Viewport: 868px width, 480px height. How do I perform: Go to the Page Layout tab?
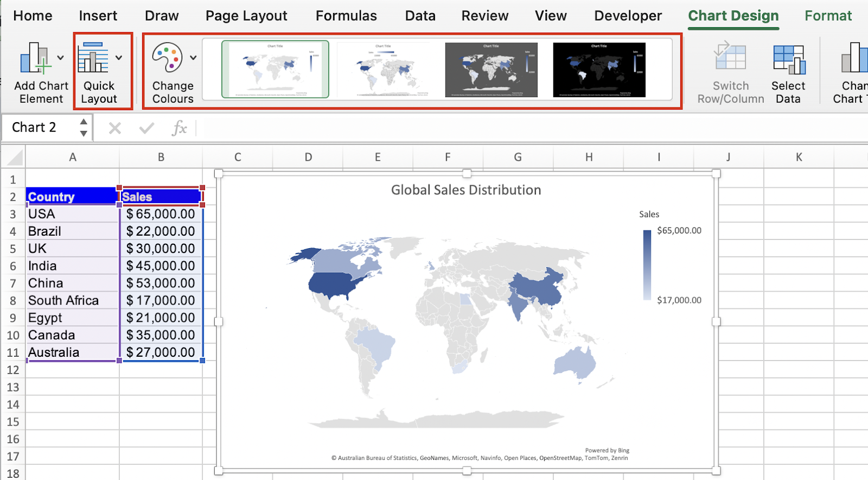click(x=246, y=16)
